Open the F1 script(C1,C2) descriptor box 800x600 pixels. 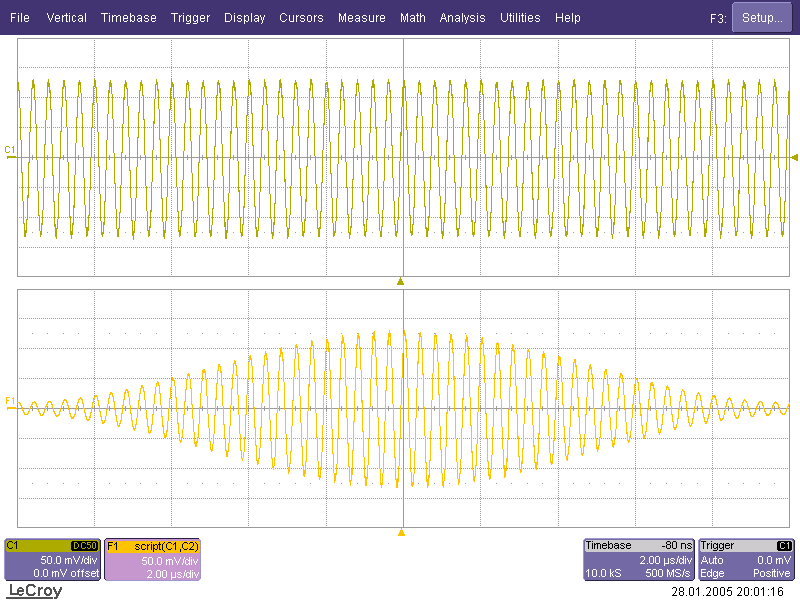coord(153,560)
